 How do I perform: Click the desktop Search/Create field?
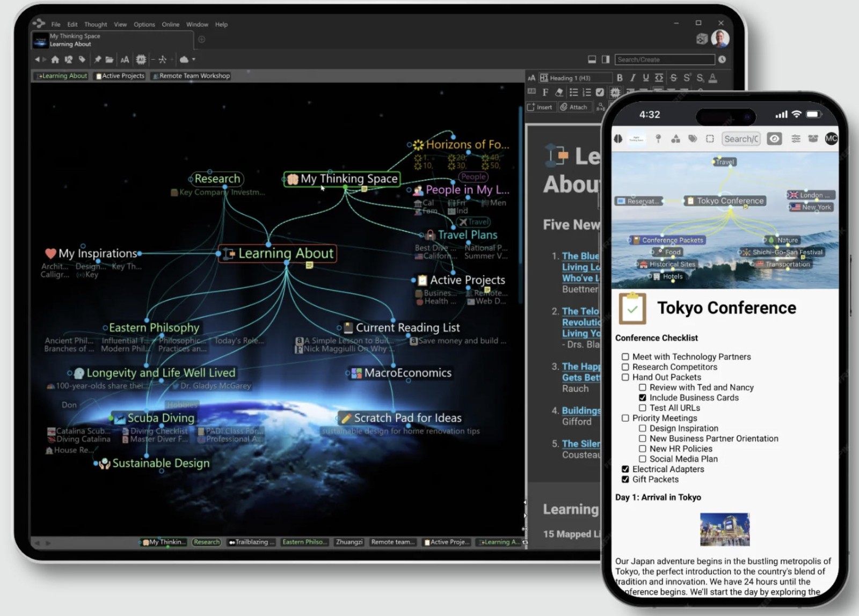tap(665, 60)
